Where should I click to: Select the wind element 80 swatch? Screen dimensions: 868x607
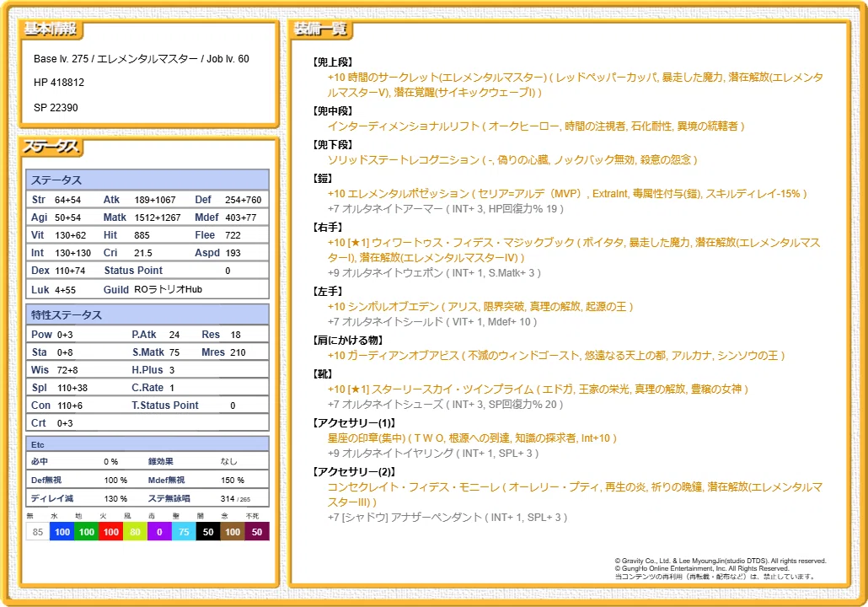click(x=135, y=532)
